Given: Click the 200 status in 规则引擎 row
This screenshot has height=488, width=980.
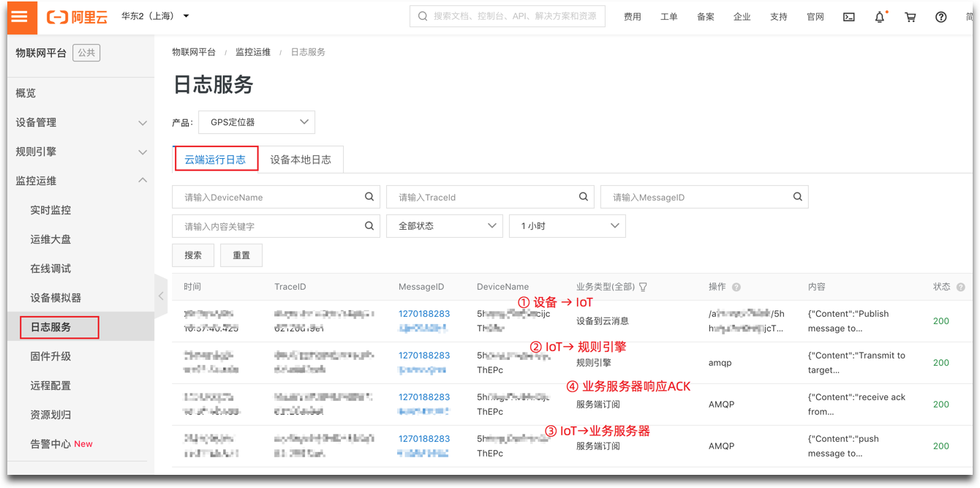Looking at the screenshot, I should [x=941, y=363].
